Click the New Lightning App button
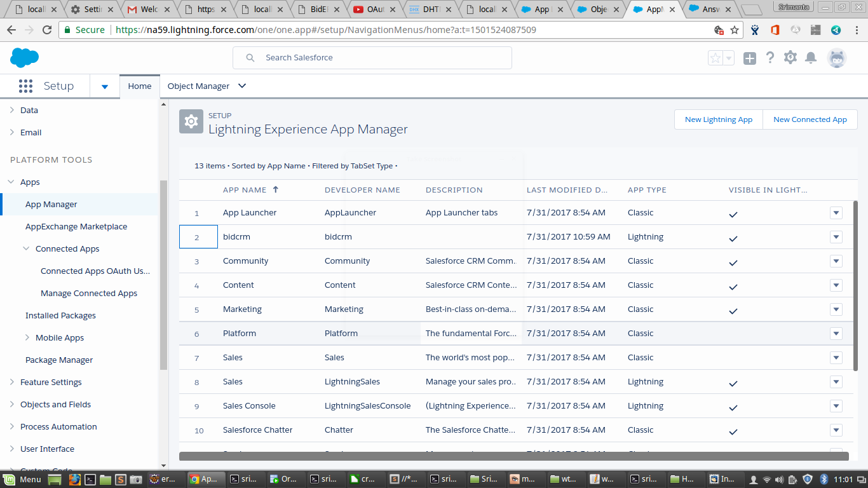The width and height of the screenshot is (868, 488). 719,119
